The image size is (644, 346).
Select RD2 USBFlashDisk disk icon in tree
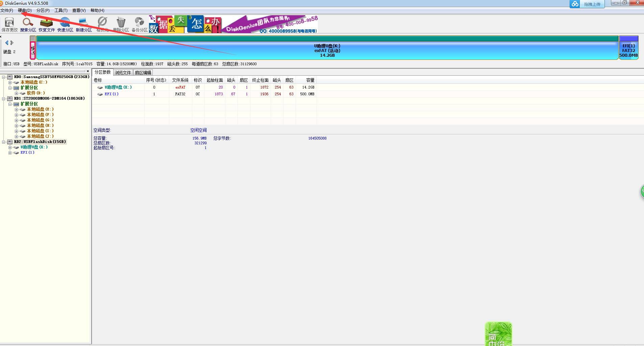(10, 142)
